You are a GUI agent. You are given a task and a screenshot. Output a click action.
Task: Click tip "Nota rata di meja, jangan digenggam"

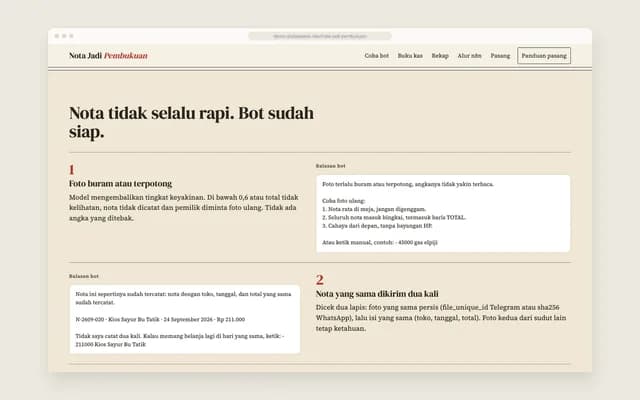tap(374, 209)
